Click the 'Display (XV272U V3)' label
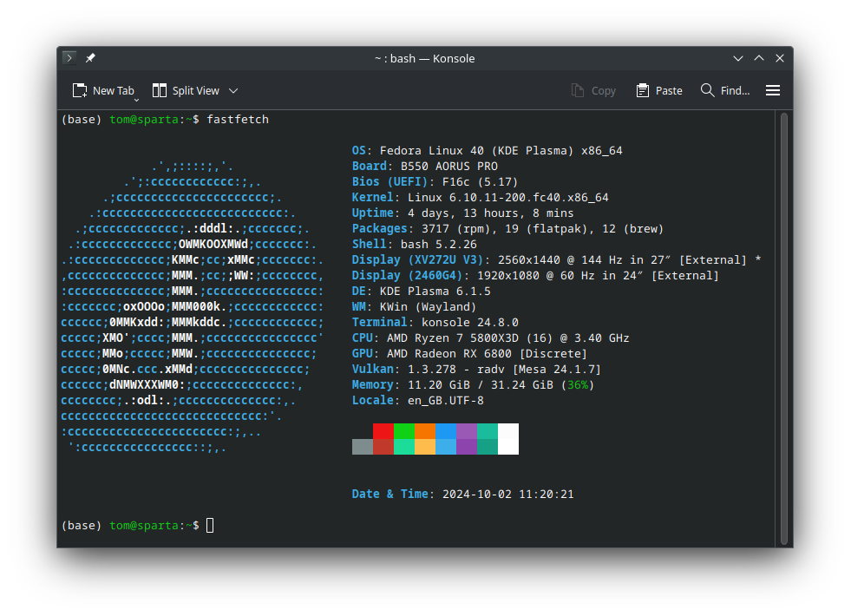 point(417,260)
